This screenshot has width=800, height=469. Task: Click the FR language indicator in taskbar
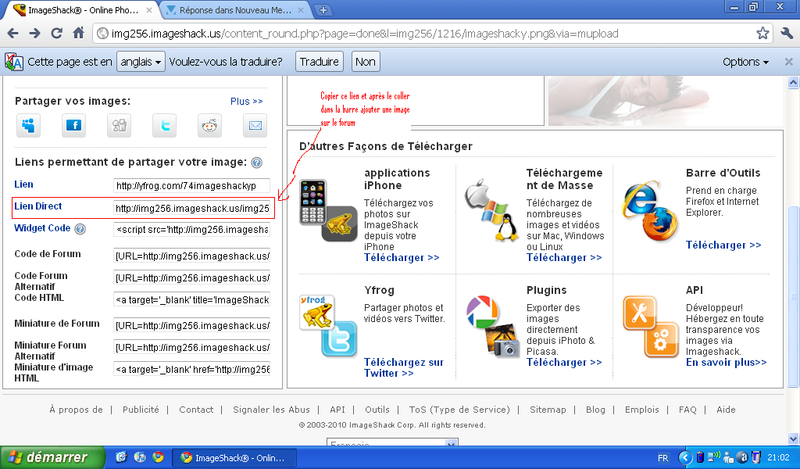(x=663, y=458)
